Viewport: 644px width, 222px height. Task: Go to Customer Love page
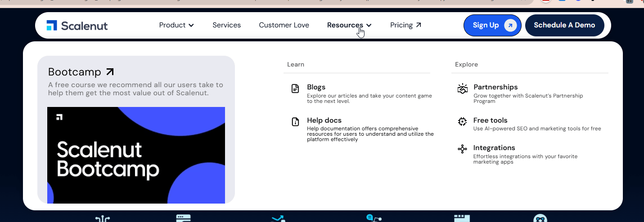tap(284, 25)
